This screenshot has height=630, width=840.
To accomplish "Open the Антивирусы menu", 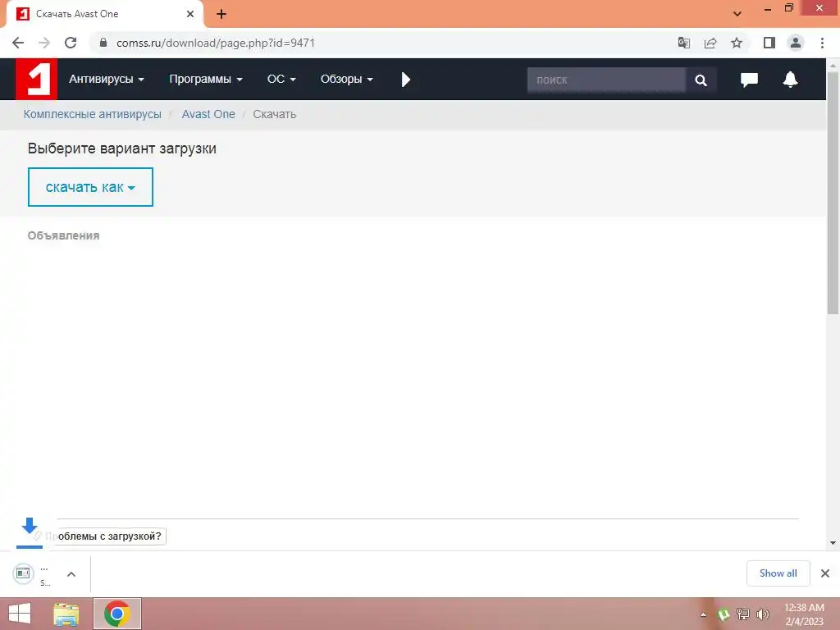I will click(107, 80).
